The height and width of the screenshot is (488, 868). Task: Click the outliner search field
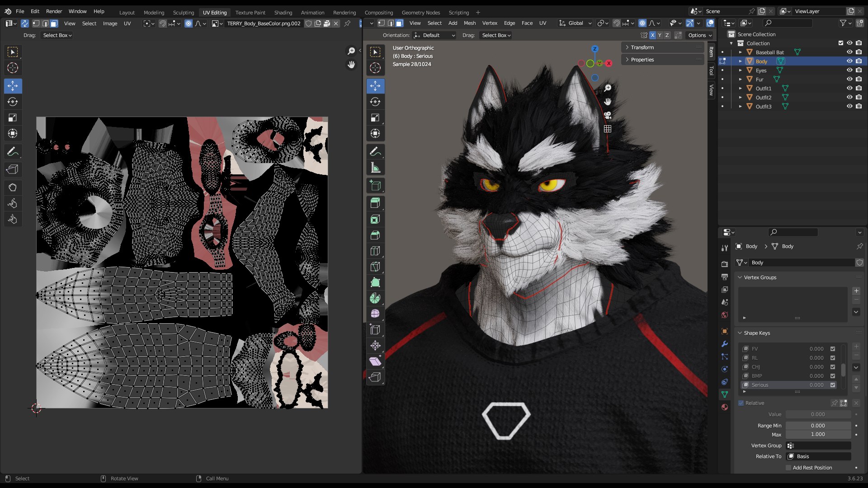pyautogui.click(x=788, y=23)
